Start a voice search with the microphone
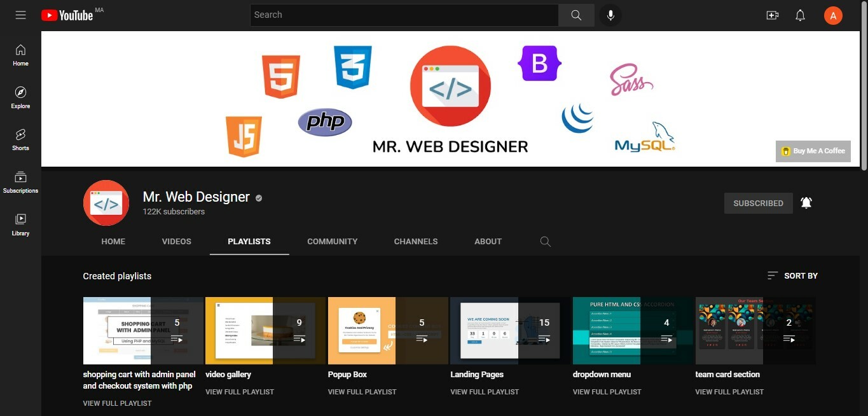868x416 pixels. click(610, 15)
